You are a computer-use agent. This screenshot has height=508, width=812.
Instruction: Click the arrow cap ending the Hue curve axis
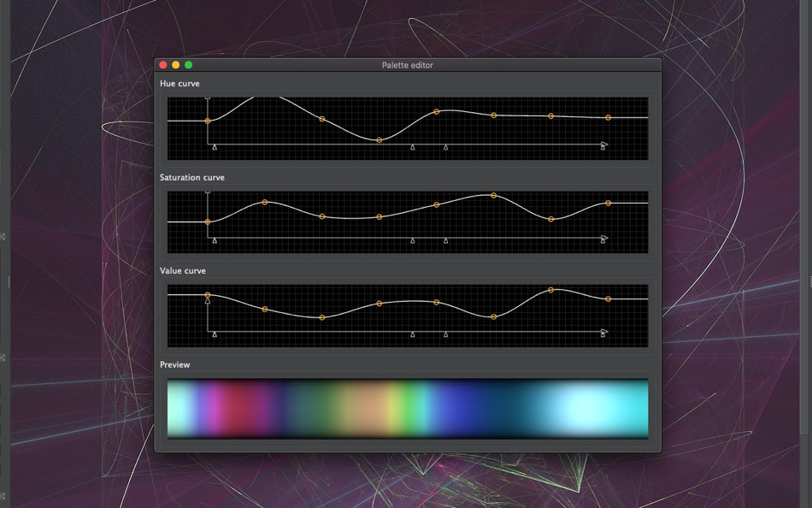603,145
